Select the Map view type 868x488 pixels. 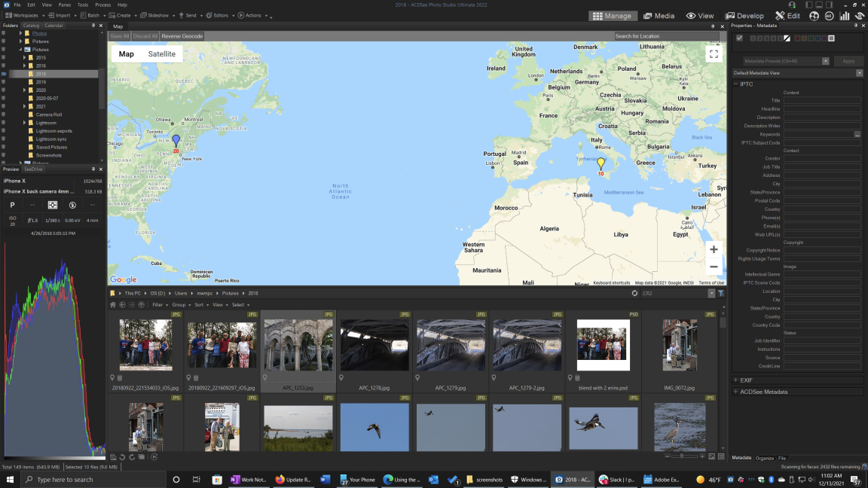click(x=126, y=54)
